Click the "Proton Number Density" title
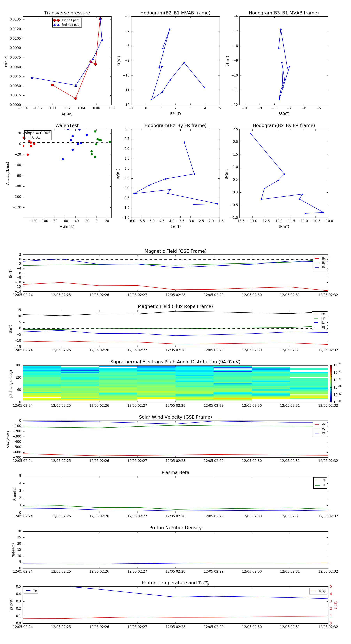The image size is (351, 644). (175, 528)
